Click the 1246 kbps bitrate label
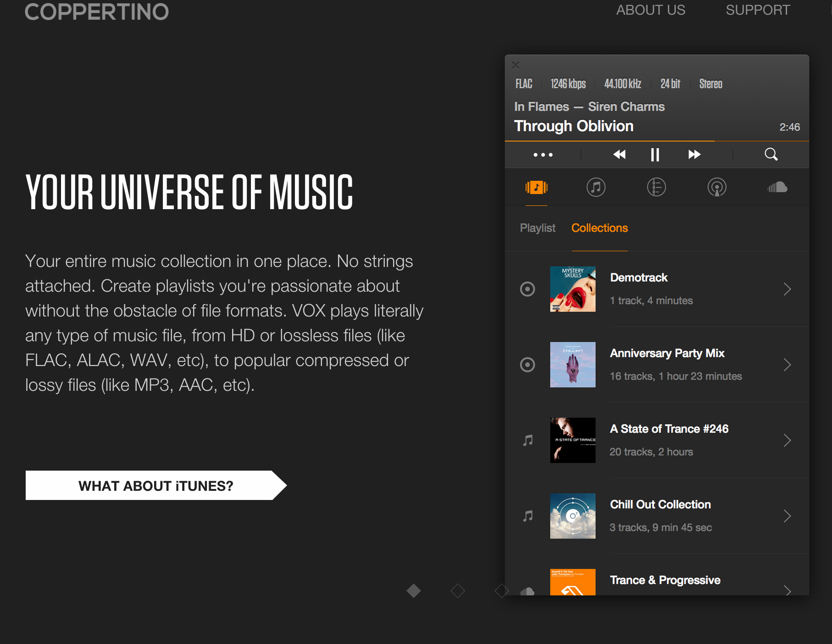 click(x=568, y=84)
